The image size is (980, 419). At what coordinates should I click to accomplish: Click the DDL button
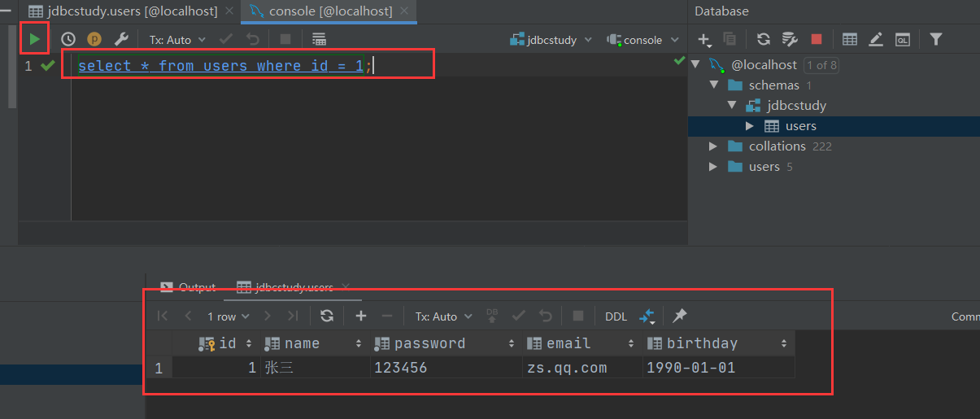[x=616, y=316]
